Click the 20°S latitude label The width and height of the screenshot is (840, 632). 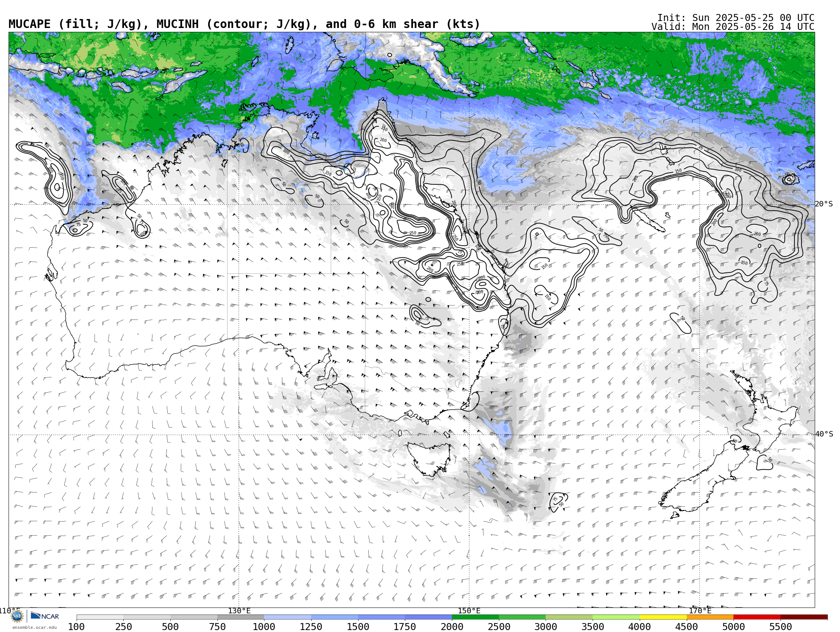pos(824,204)
